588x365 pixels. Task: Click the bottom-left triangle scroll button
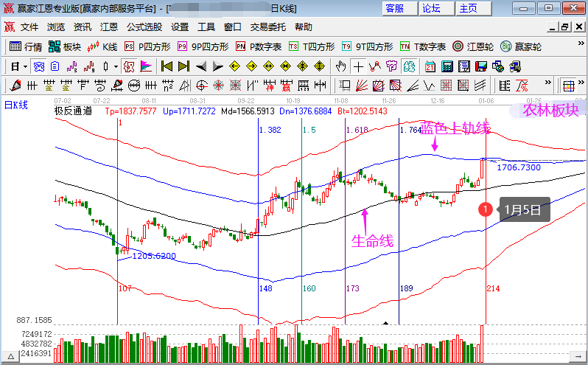(x=11, y=357)
